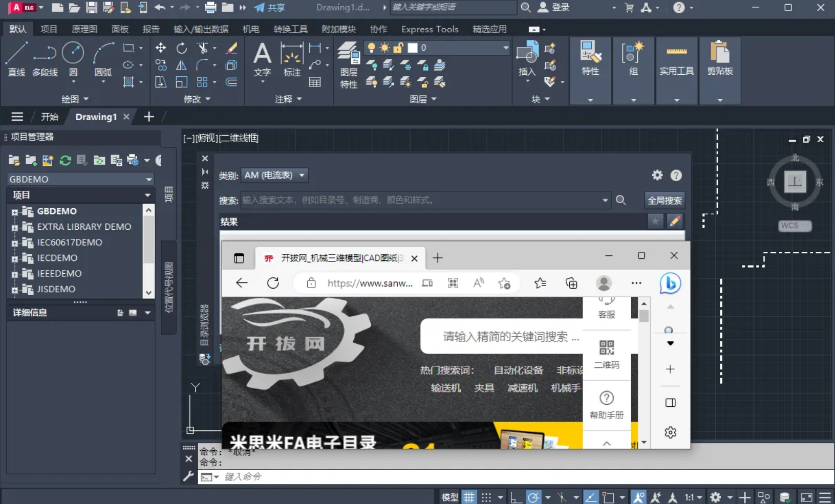Click the Sign in (登录) button
Viewport: 835px width, 504px height.
click(553, 8)
